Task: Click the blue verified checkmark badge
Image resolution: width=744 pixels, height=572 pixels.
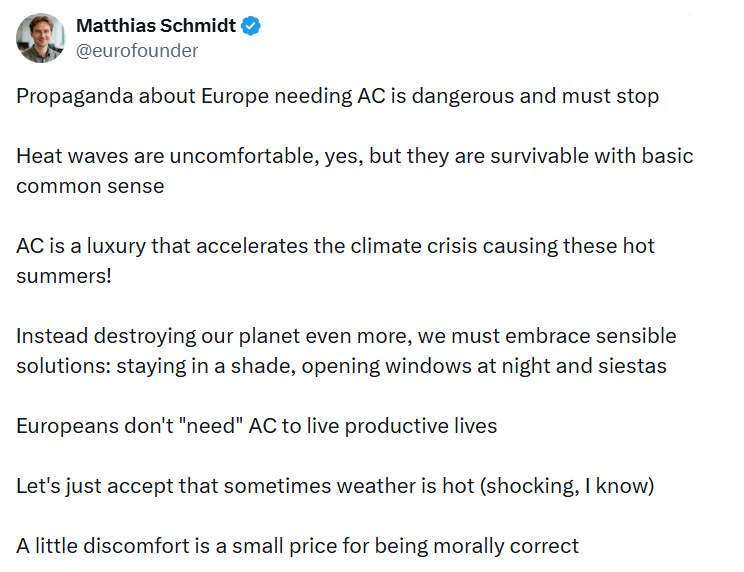Action: click(x=251, y=26)
